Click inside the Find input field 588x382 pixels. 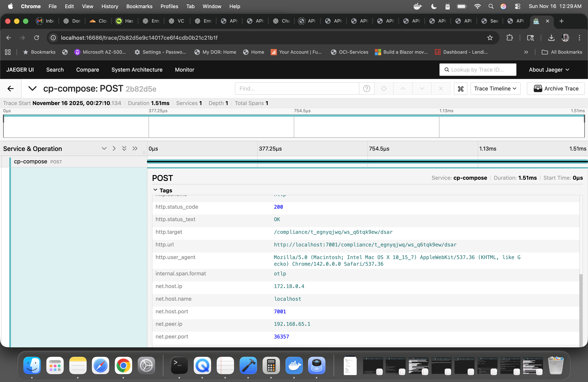point(297,88)
